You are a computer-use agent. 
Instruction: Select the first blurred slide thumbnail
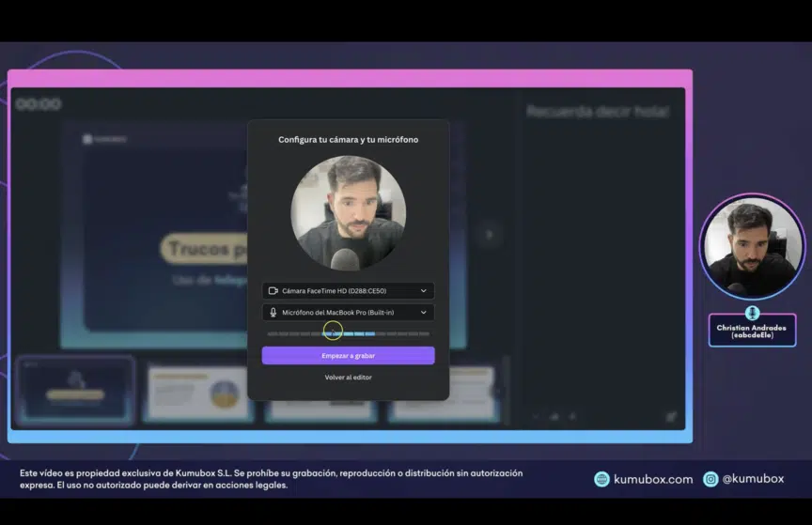(75, 391)
